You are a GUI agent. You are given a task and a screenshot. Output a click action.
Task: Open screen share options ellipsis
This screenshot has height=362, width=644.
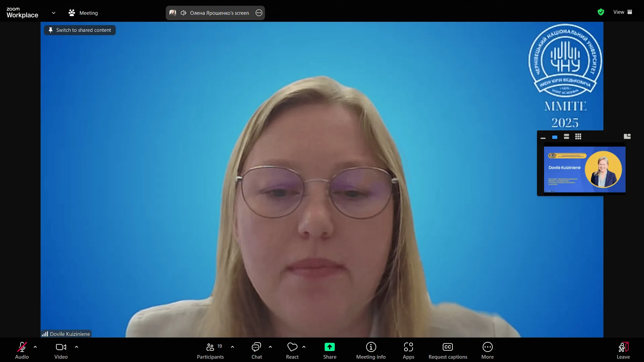(x=259, y=13)
